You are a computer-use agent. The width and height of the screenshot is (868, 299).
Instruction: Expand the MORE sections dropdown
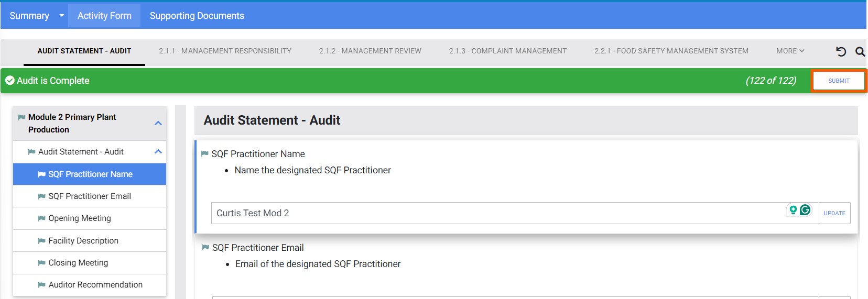click(790, 51)
